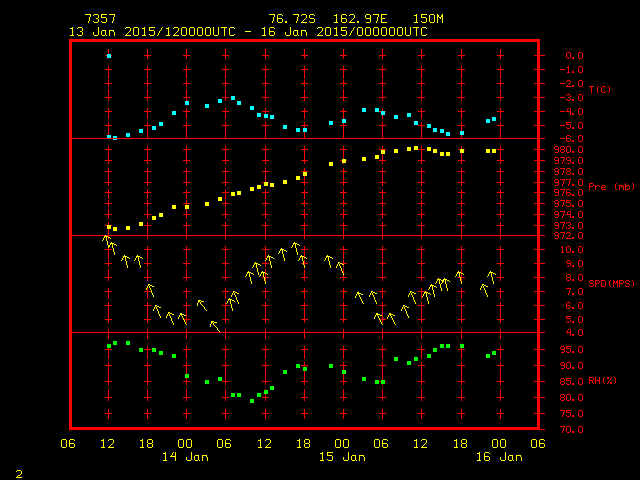Click the -3.0 temperature tick value

(x=571, y=98)
